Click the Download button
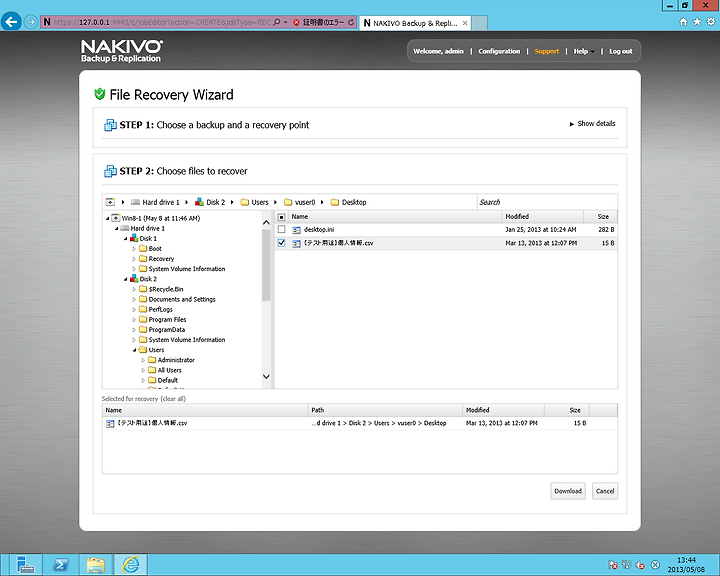Screen dimensions: 720x576 pyautogui.click(x=568, y=491)
